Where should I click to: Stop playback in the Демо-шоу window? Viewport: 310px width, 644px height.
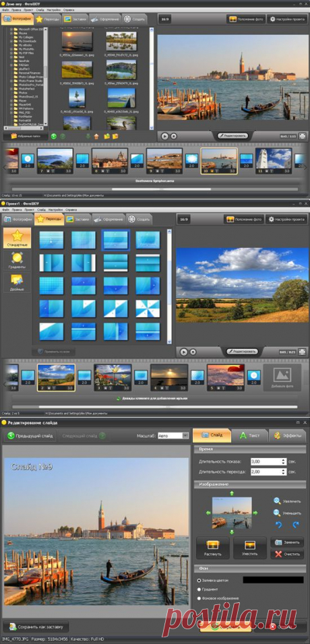(x=173, y=136)
